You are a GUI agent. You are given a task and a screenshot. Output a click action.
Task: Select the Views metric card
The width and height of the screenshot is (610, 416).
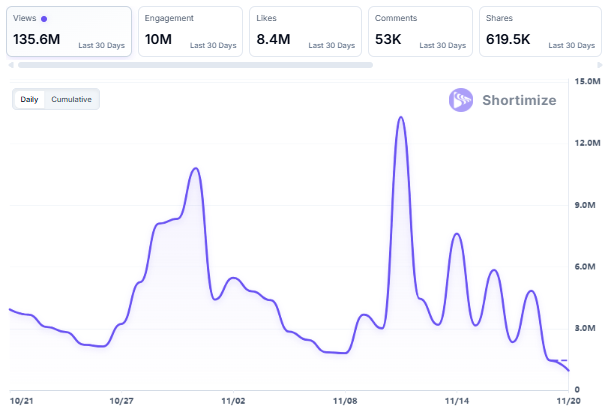click(x=68, y=31)
